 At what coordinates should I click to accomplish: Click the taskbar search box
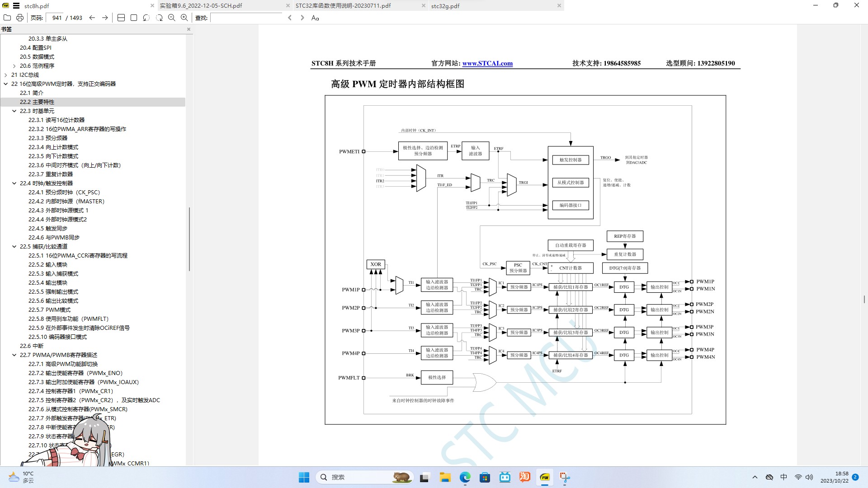point(364,477)
